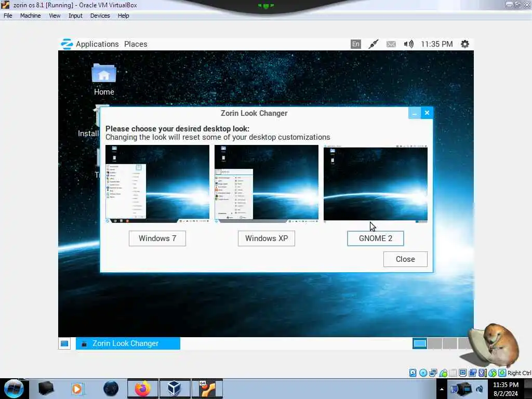Open VirtualBox Machine menu
532x399 pixels.
(x=31, y=16)
